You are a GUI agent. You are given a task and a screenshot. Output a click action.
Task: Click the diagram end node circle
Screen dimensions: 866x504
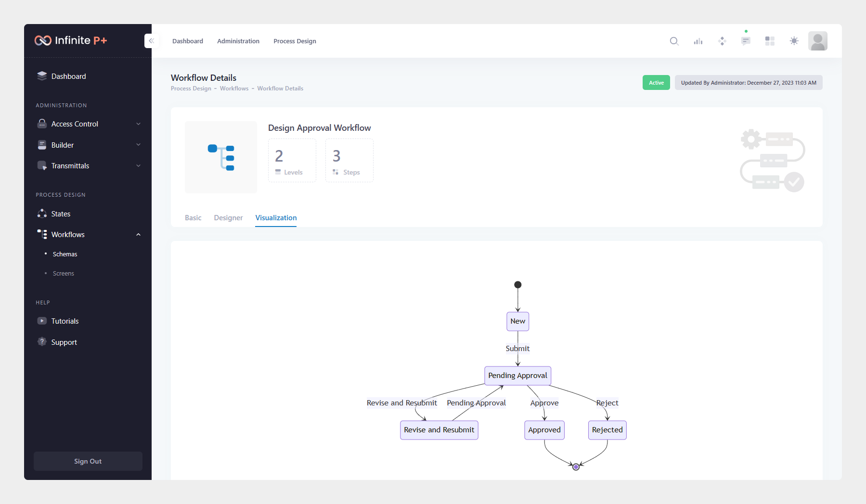(576, 466)
